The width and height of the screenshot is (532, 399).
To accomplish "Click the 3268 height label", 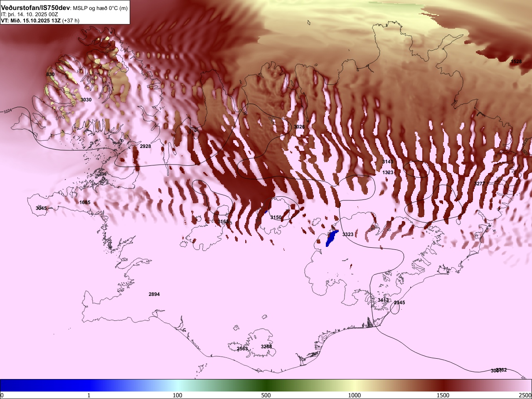I will point(266,347).
